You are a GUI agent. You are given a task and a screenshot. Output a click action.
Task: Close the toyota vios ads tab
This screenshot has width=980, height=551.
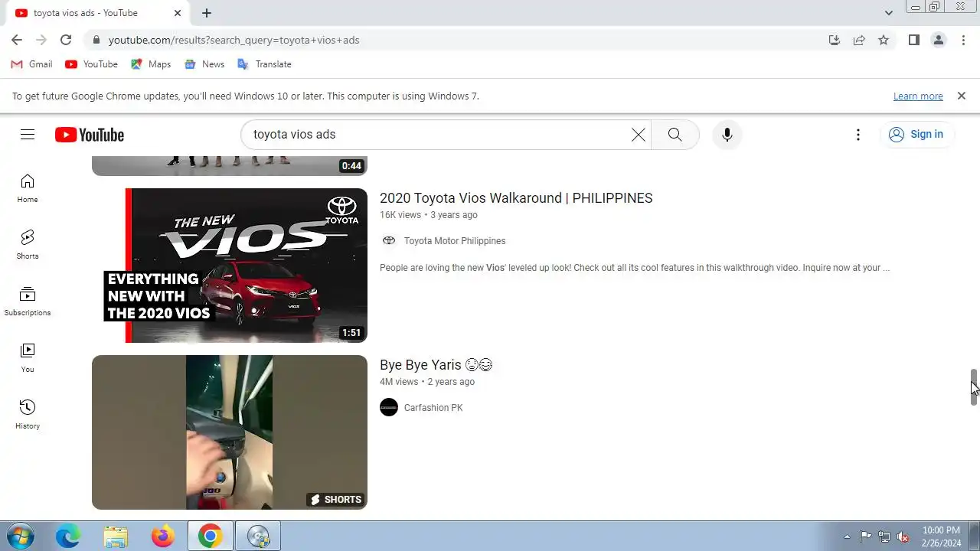pos(178,13)
